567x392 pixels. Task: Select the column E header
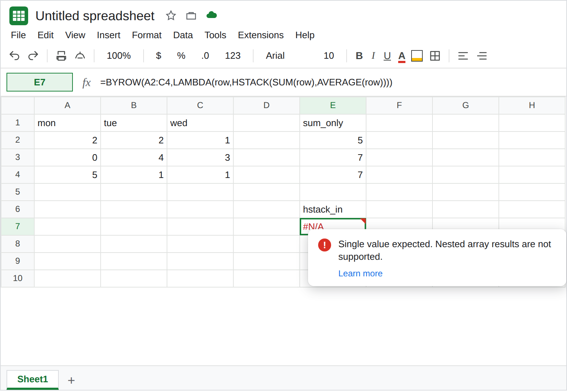[x=333, y=105]
